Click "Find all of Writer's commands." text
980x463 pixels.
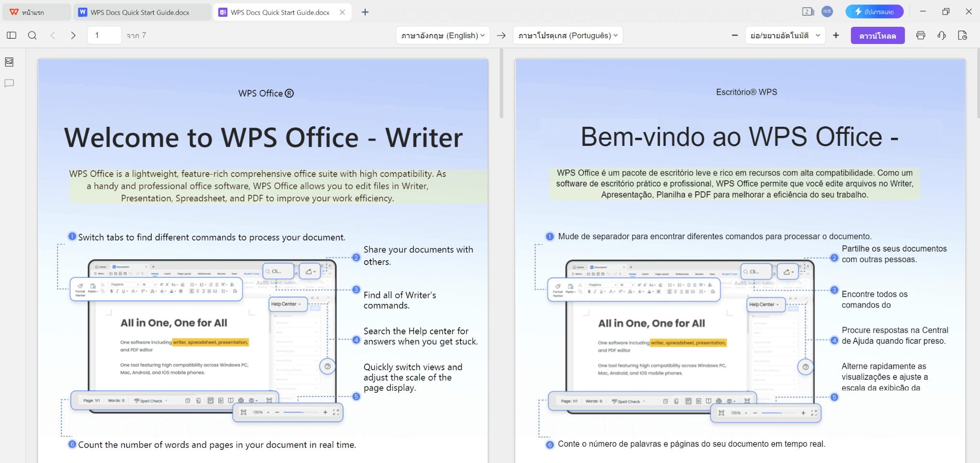click(400, 300)
